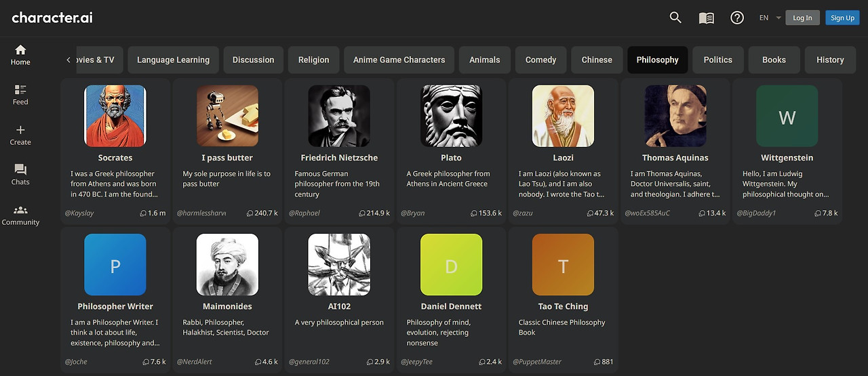Open the AI102 avatar image
This screenshot has height=376, width=868.
(339, 265)
